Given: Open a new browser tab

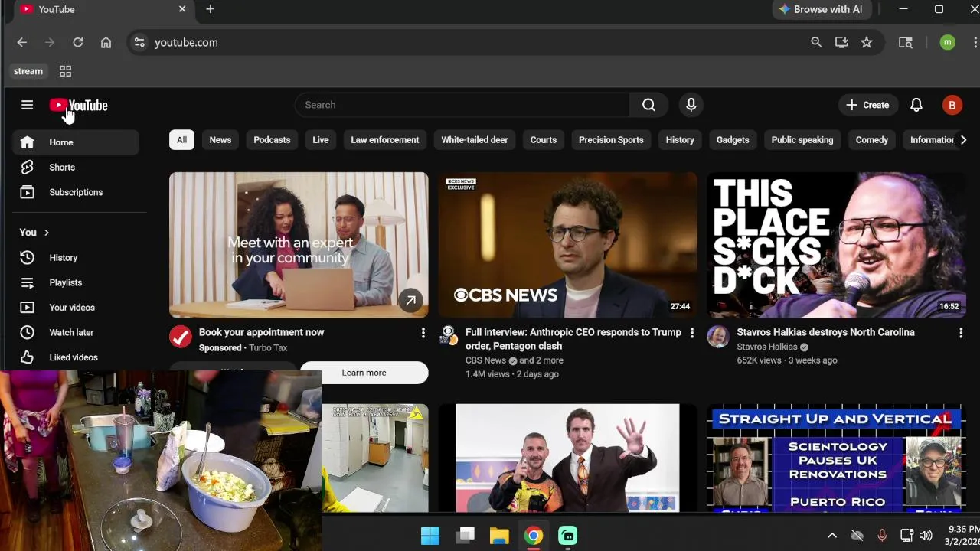Looking at the screenshot, I should 210,9.
